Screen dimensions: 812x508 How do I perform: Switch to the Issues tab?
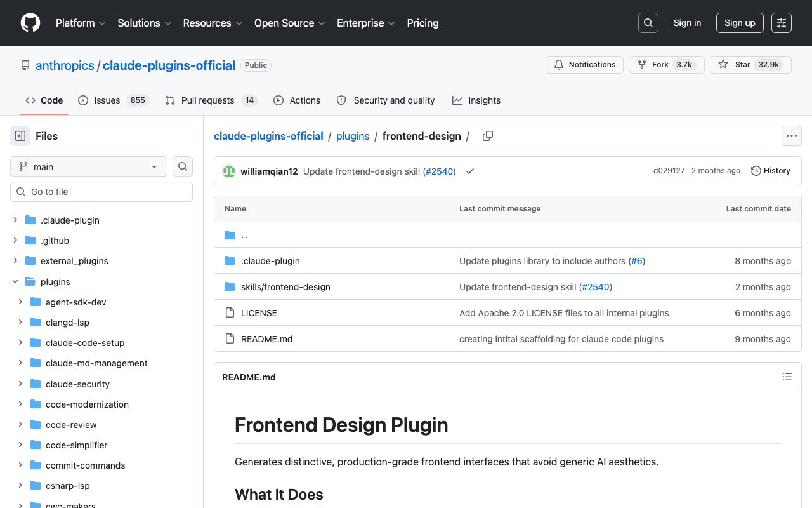tap(114, 100)
